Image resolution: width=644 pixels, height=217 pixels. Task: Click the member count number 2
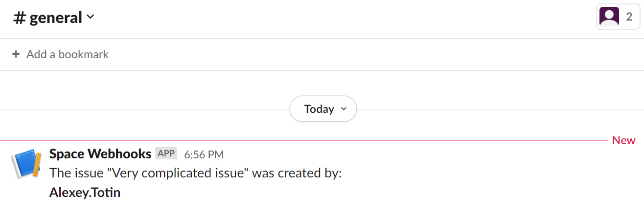tap(629, 17)
